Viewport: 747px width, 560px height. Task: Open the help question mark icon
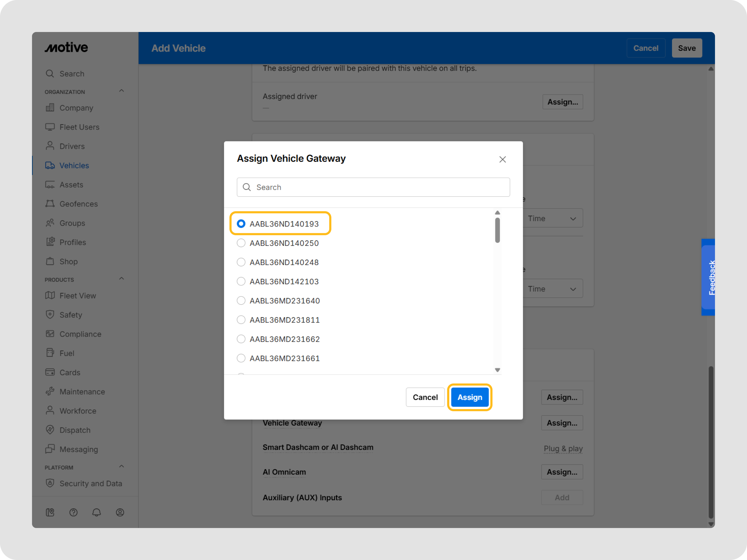[x=73, y=513]
